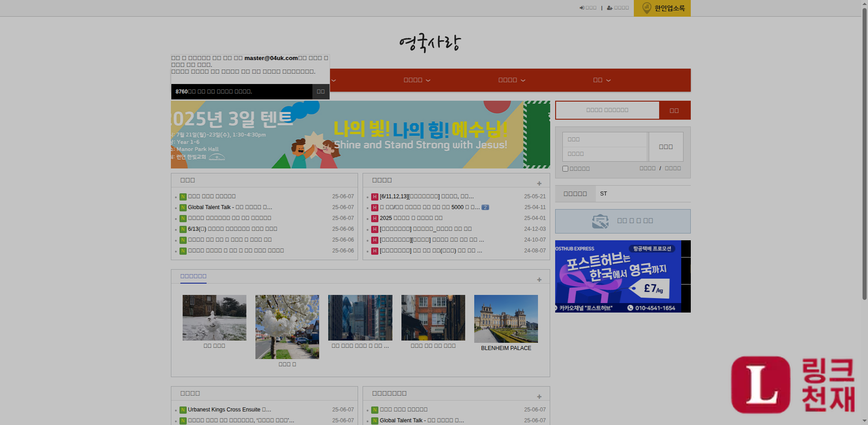Image resolution: width=868 pixels, height=425 pixels.
Task: Open the post dated 24-08-07
Action: 431,251
